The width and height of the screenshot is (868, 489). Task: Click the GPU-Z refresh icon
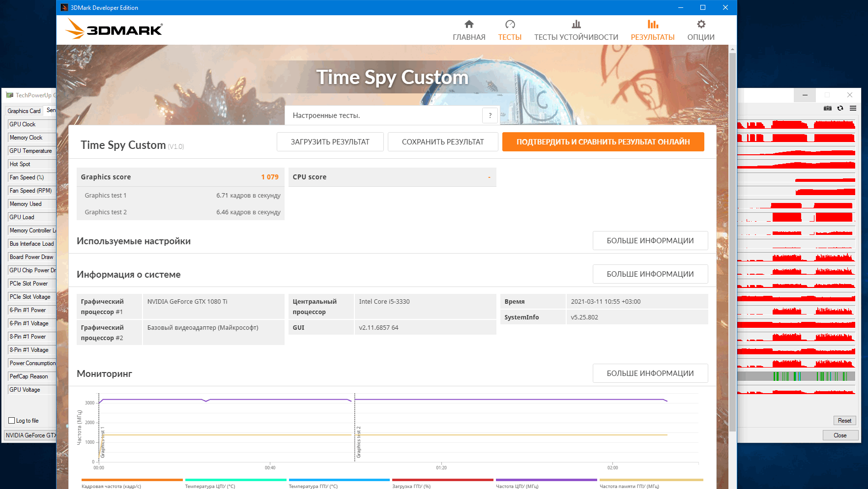click(x=840, y=108)
